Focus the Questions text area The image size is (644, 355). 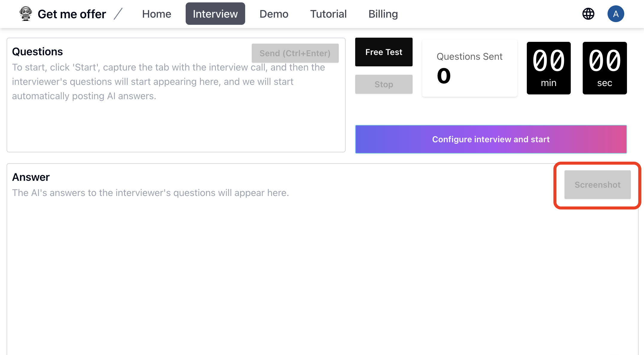pos(176,95)
